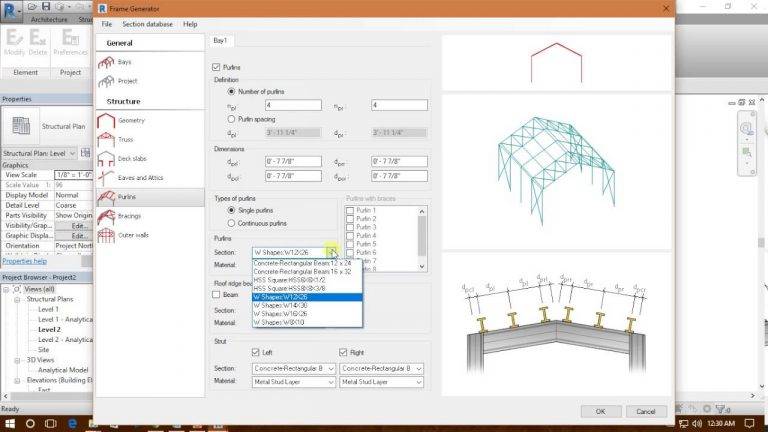Open right strut Material dropdown
Screen dimensions: 768x432
(x=382, y=382)
